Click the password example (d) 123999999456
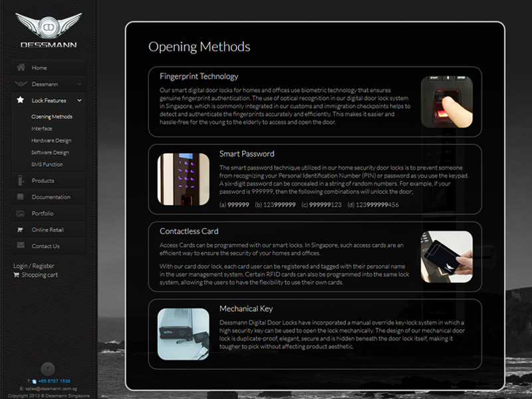532x399 pixels. click(x=373, y=205)
